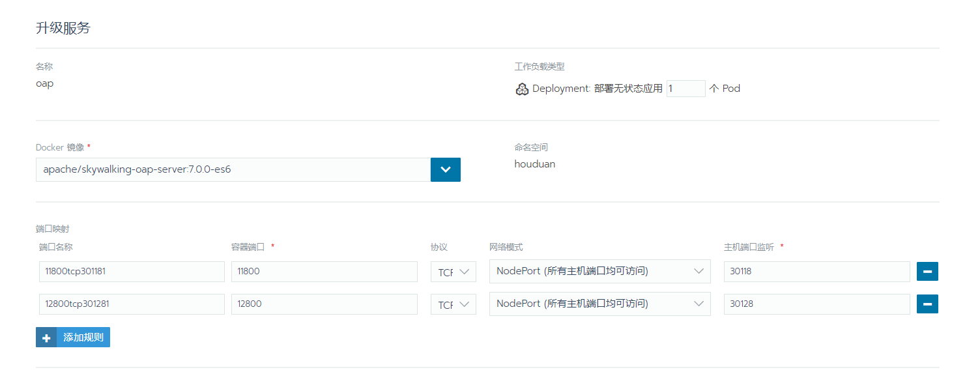
Task: Click the 升级服务 page heading
Action: coord(63,29)
